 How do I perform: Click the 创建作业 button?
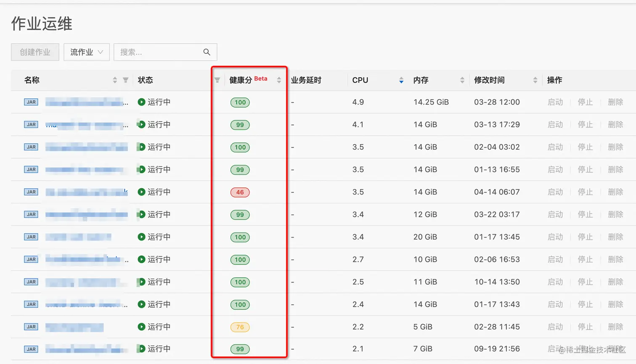tap(35, 52)
